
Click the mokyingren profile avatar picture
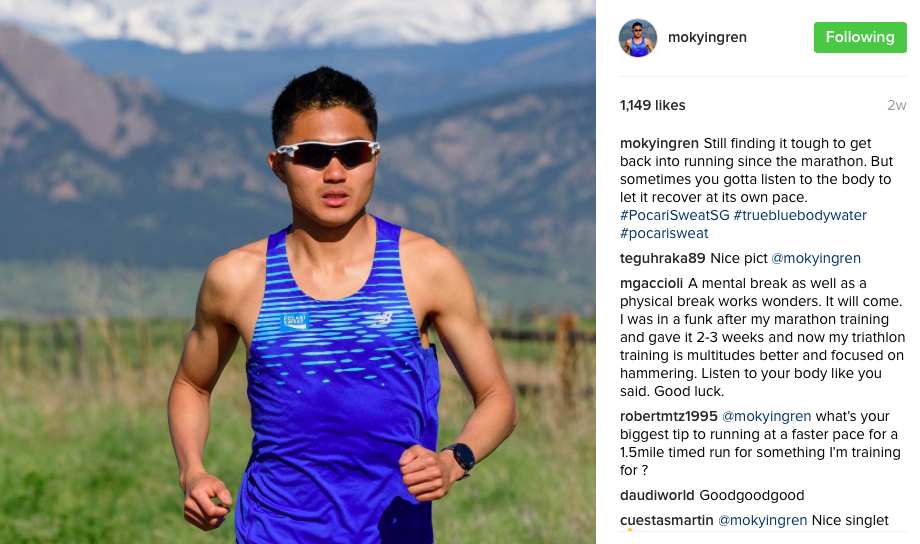638,38
